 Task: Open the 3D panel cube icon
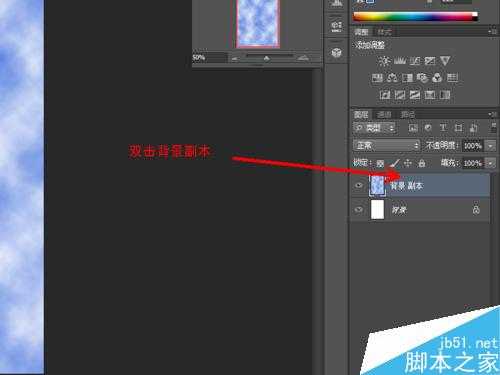point(336,53)
